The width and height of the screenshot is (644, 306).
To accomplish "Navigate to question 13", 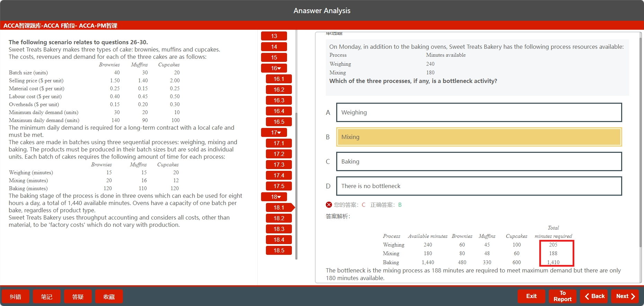I will [x=274, y=36].
